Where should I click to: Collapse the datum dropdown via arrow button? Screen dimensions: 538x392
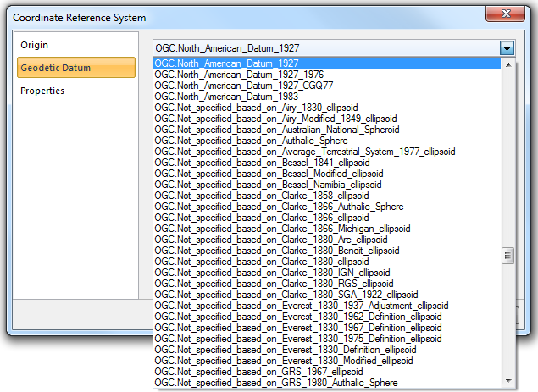(x=507, y=48)
